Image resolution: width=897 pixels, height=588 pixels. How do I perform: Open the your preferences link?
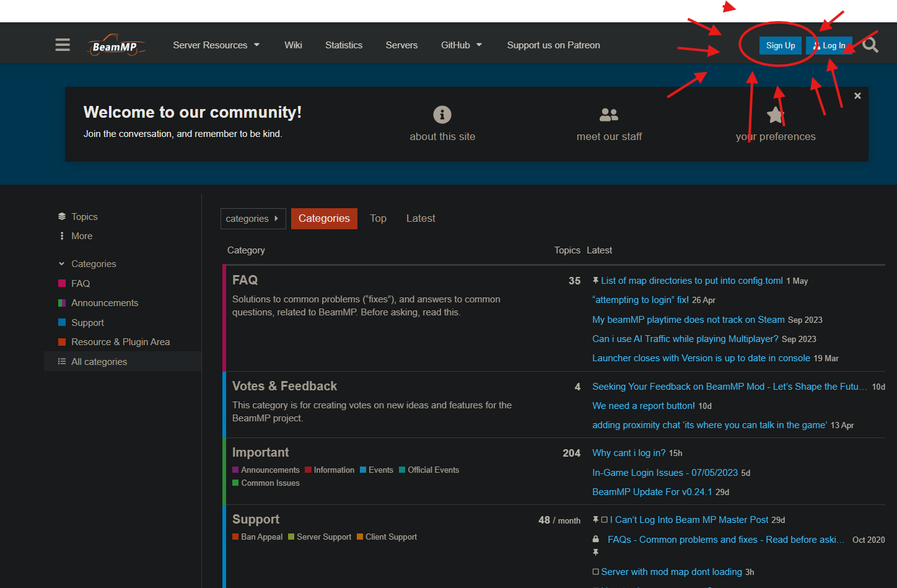pos(776,137)
